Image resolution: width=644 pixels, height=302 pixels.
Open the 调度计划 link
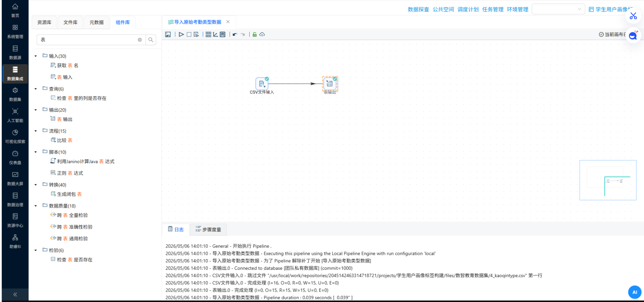[468, 9]
